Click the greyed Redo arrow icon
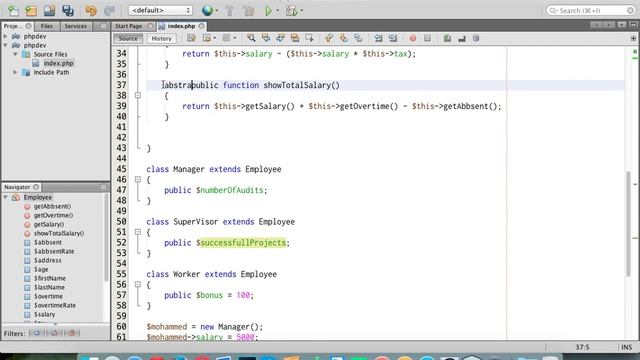Viewport: 640px width, 360px height. click(109, 11)
